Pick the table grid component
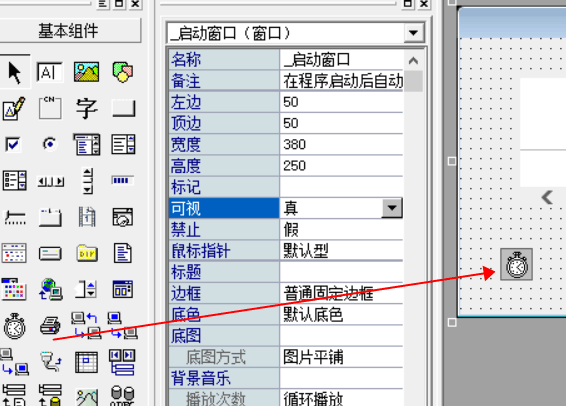Viewport: 566px width, 406px height. [86, 362]
